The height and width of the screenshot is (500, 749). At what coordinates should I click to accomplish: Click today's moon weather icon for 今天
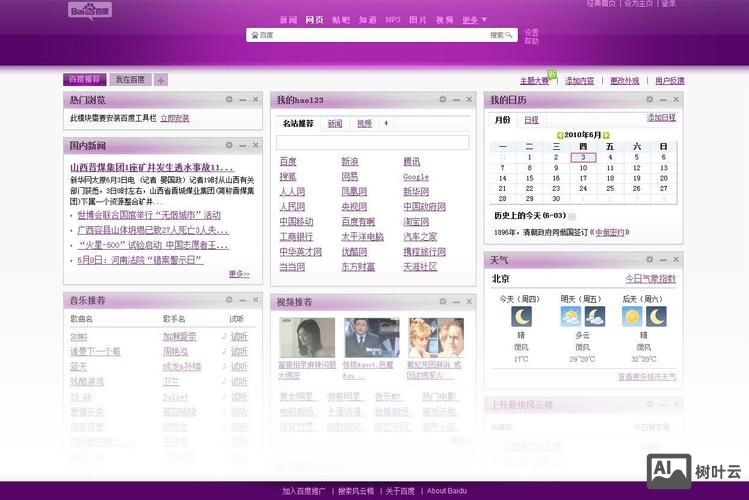tap(521, 317)
